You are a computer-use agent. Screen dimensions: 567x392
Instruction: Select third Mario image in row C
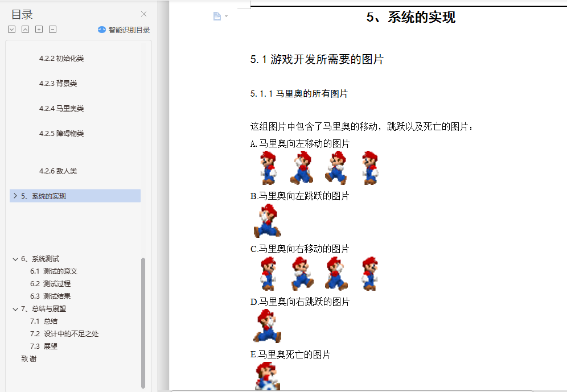(336, 274)
